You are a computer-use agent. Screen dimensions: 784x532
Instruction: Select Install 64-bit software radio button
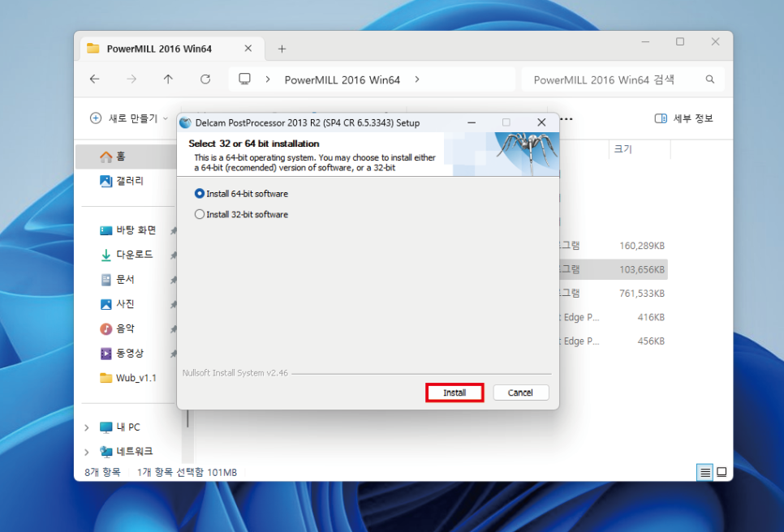tap(199, 193)
